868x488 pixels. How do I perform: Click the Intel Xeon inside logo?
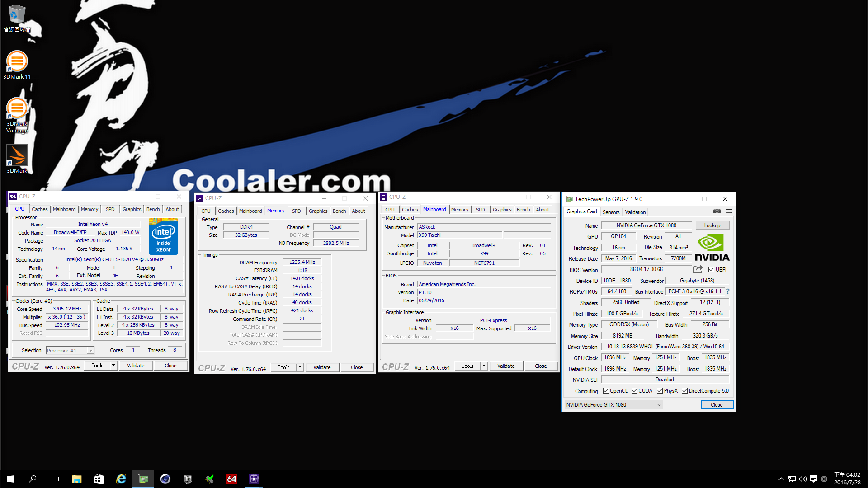(x=163, y=236)
